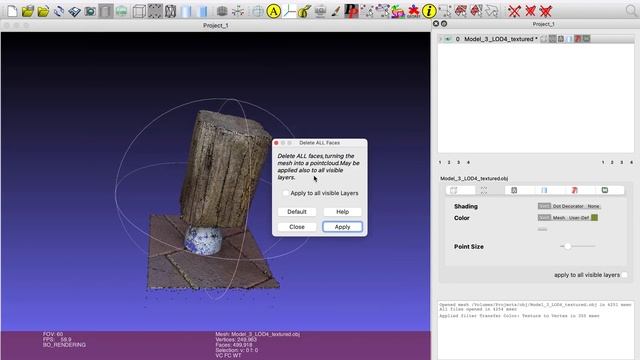
Task: Create a new empty project
Action: pyautogui.click(x=12, y=11)
